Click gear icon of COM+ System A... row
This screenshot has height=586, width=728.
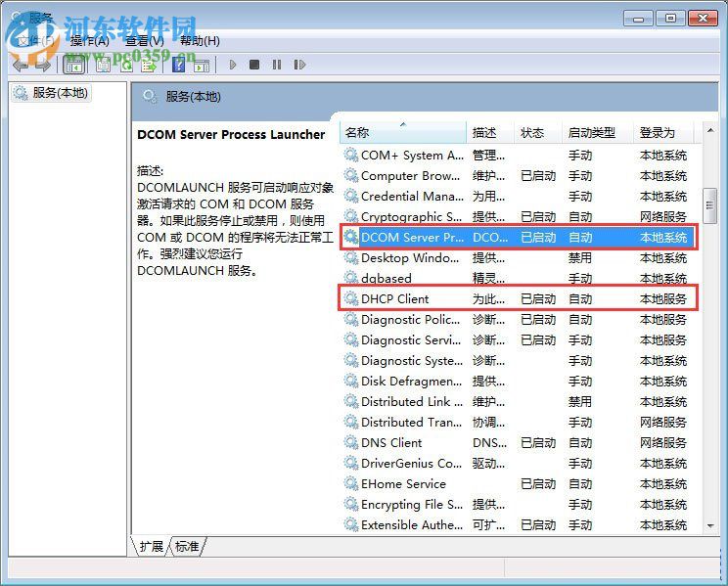click(x=351, y=155)
